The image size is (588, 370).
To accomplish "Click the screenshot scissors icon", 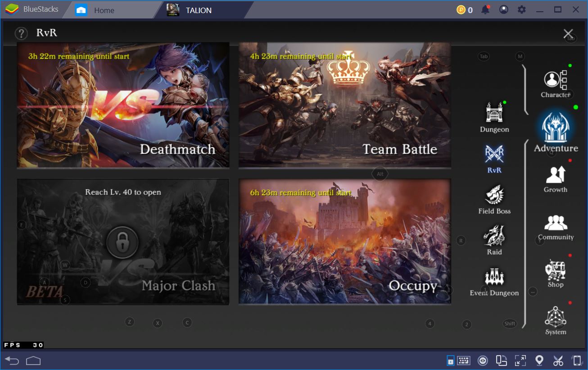I will (558, 360).
